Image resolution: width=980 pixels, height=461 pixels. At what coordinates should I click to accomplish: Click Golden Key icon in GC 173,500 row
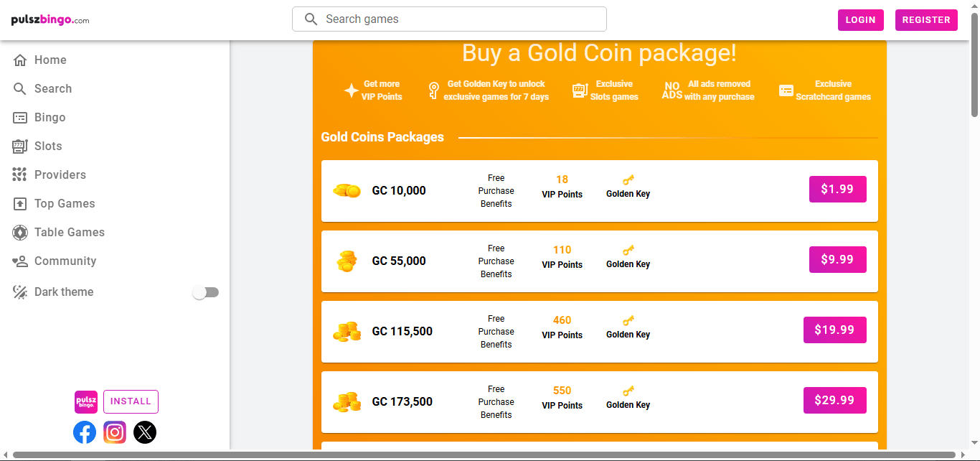pos(628,391)
